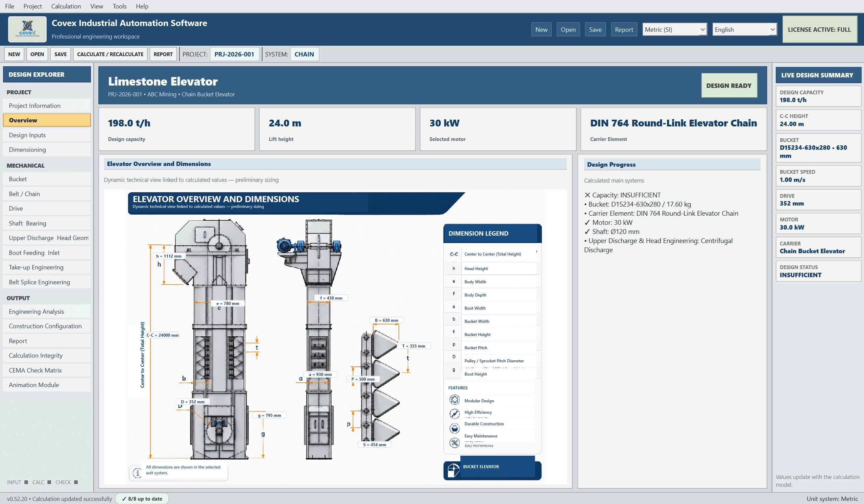The width and height of the screenshot is (864, 504).
Task: Launch the Animation Module
Action: coord(47,385)
